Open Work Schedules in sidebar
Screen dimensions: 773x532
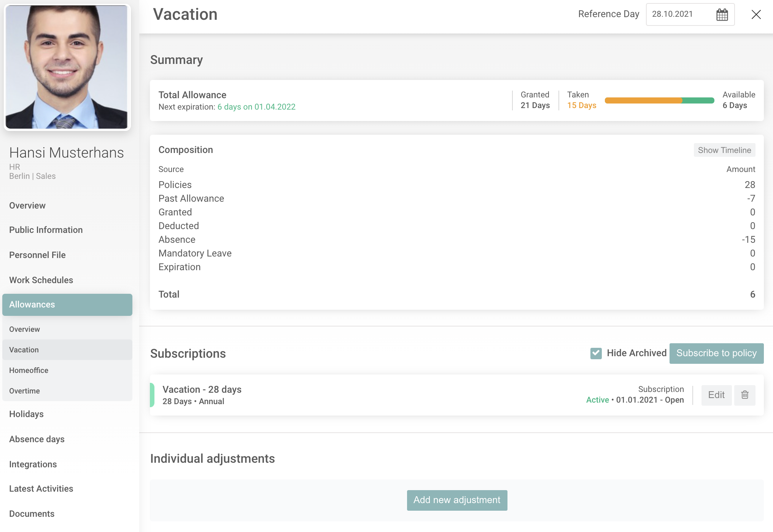coord(41,280)
